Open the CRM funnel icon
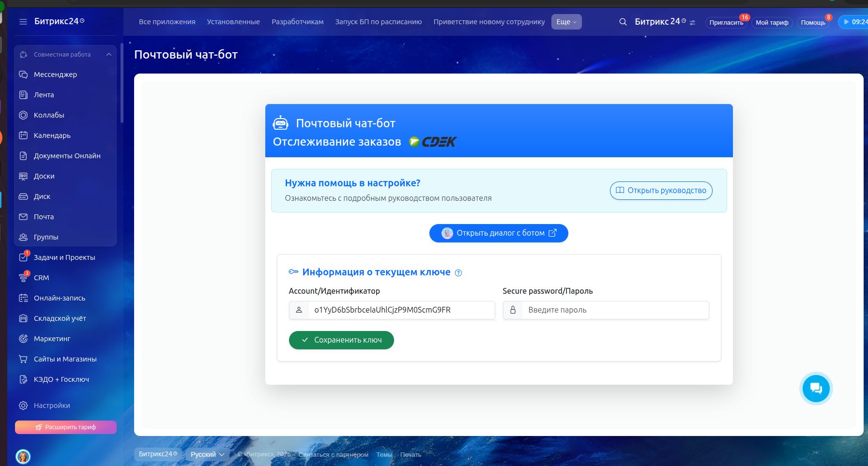The height and width of the screenshot is (466, 868). pos(23,278)
